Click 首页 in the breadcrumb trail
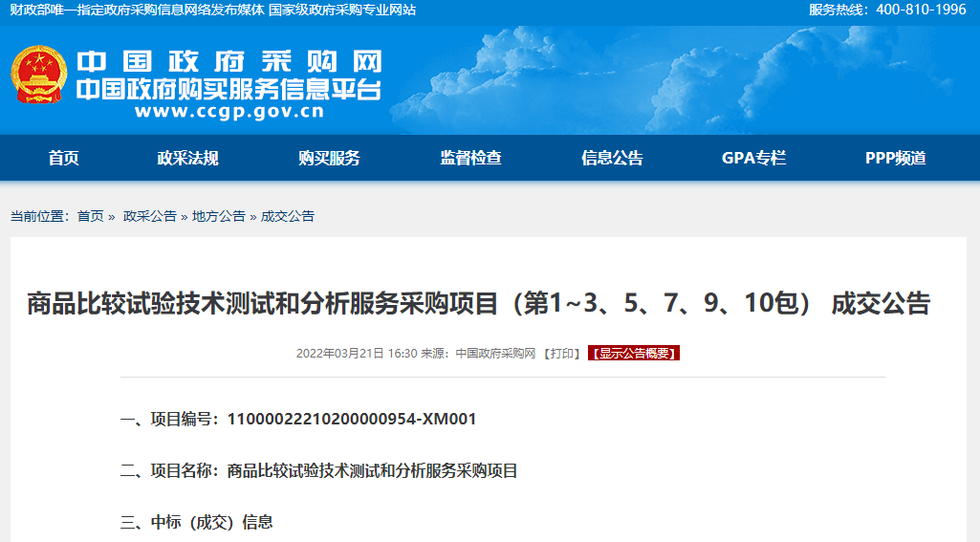The height and width of the screenshot is (542, 980). click(91, 216)
